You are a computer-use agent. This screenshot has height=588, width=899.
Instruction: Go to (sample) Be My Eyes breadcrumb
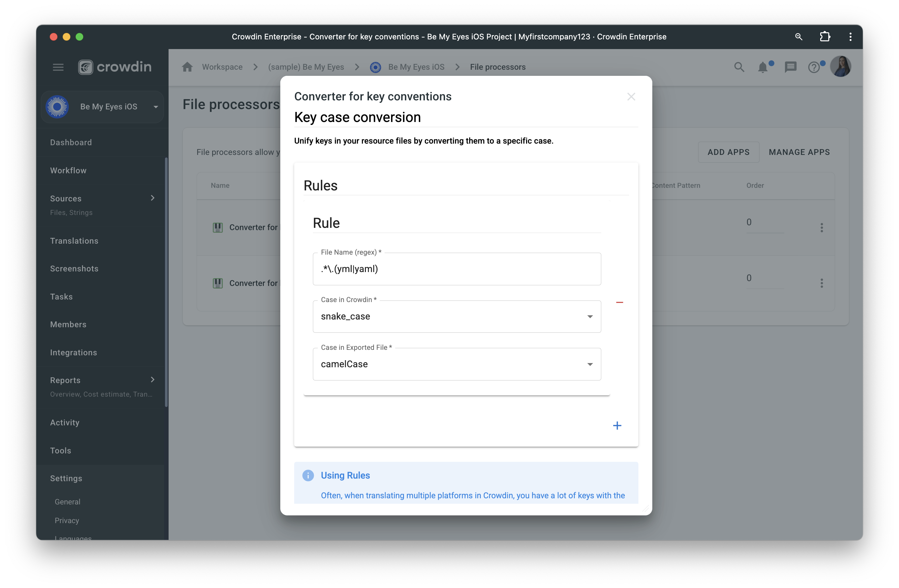pos(306,67)
